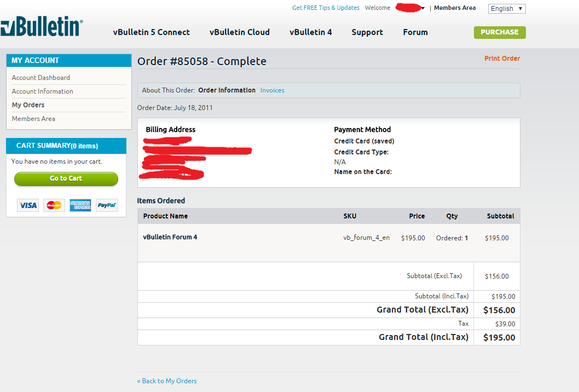Screen dimensions: 579x392
Task: Click the Credit Card (saved) text
Action: [364, 141]
